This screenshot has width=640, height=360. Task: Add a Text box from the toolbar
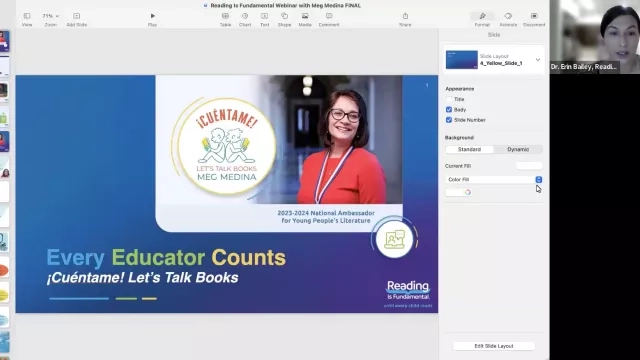(264, 16)
